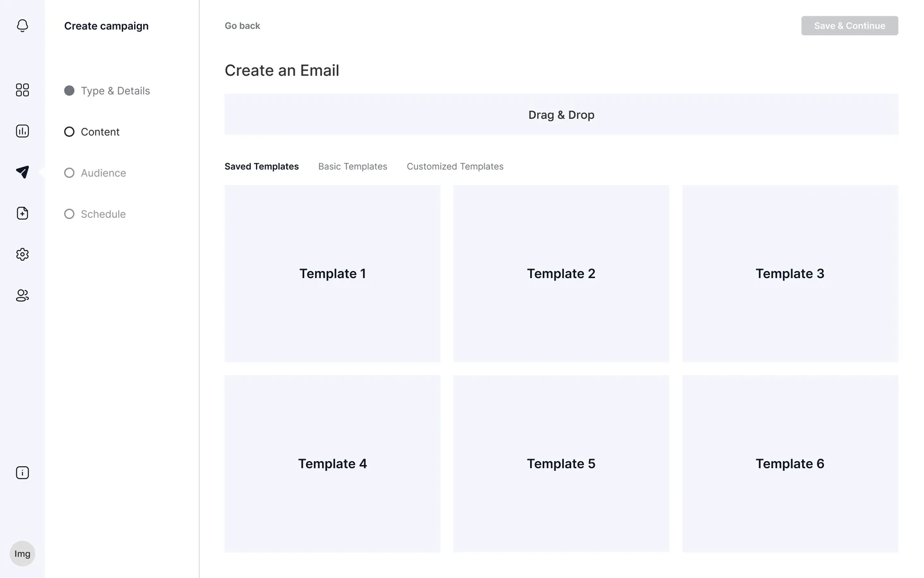Select the Template 6 card
The height and width of the screenshot is (578, 924).
point(790,464)
